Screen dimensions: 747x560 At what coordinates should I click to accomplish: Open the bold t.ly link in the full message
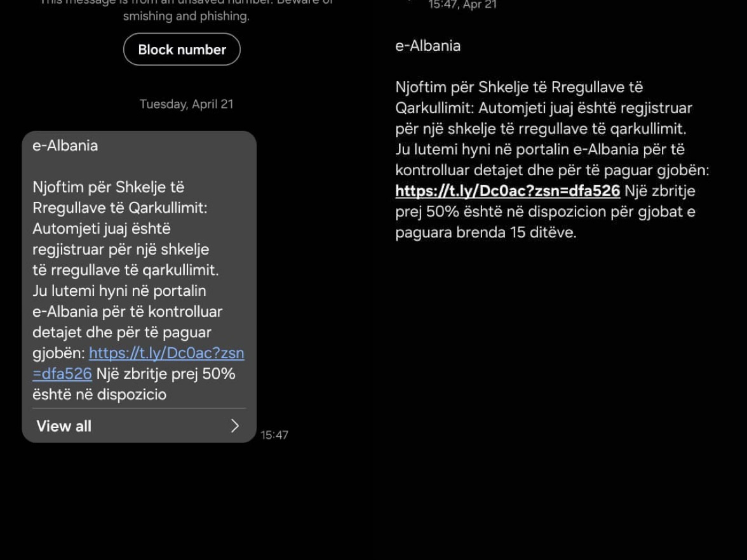[x=508, y=191]
